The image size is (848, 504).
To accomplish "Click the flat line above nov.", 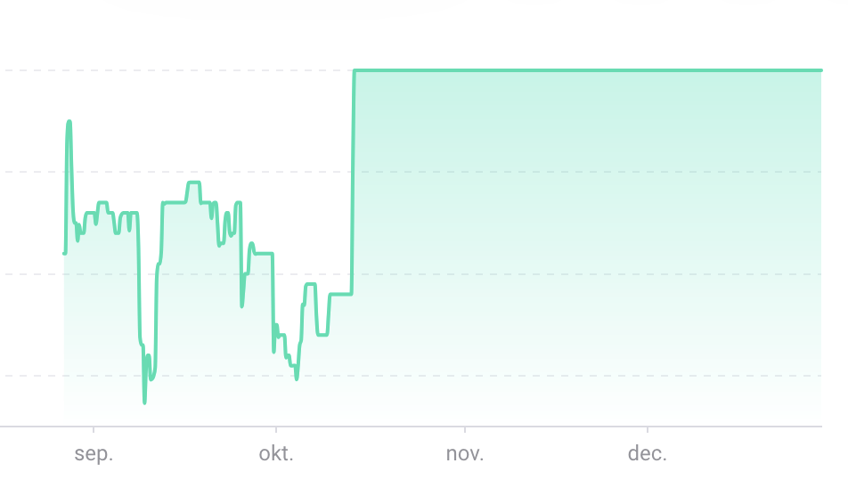I will pos(465,70).
